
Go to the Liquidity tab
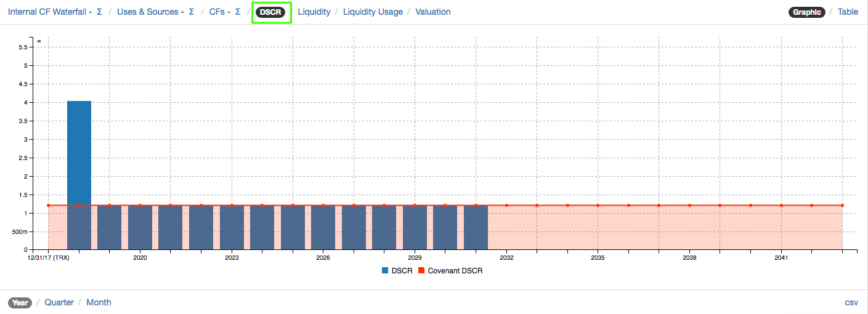pos(314,12)
